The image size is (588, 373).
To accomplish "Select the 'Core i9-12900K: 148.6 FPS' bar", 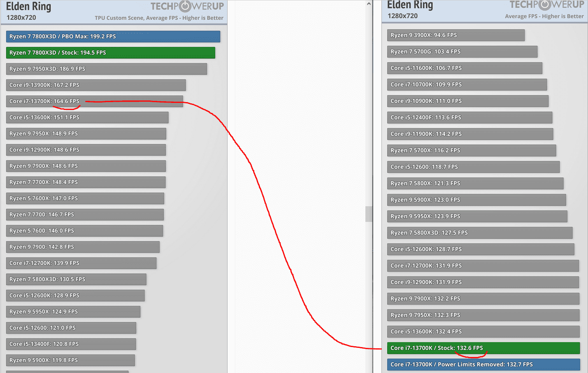I will (86, 150).
